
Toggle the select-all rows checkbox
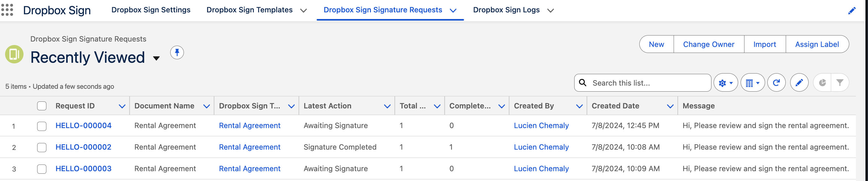(x=42, y=106)
